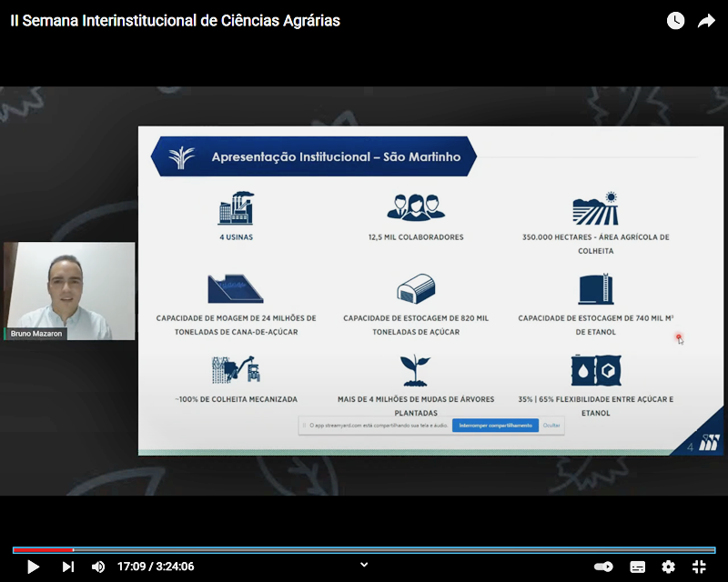
Task: Toggle the autoplay switch
Action: point(603,567)
